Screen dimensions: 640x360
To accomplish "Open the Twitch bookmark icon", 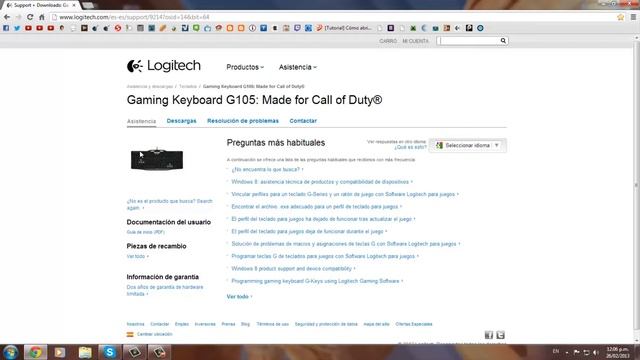I will tap(297, 28).
